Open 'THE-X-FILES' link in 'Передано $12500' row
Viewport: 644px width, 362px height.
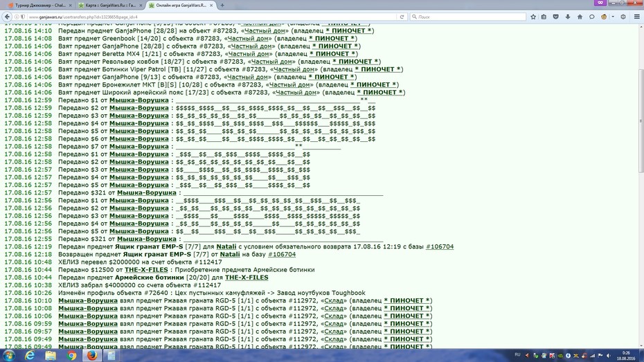[x=146, y=270]
